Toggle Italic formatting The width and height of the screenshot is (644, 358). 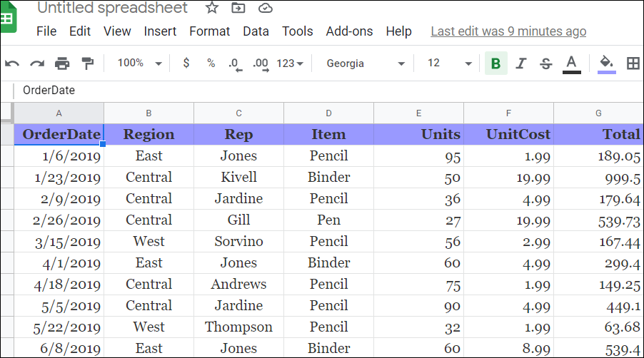(520, 63)
